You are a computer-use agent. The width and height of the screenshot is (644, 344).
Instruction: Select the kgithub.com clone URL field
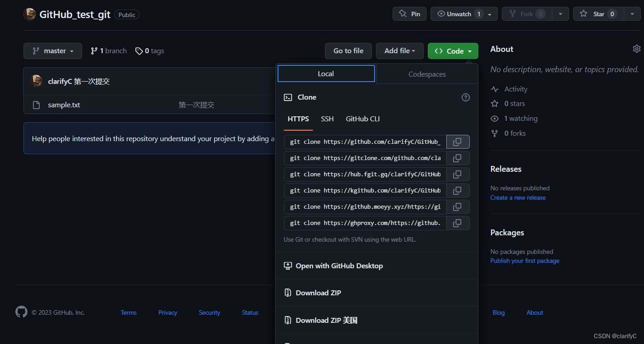pyautogui.click(x=365, y=191)
